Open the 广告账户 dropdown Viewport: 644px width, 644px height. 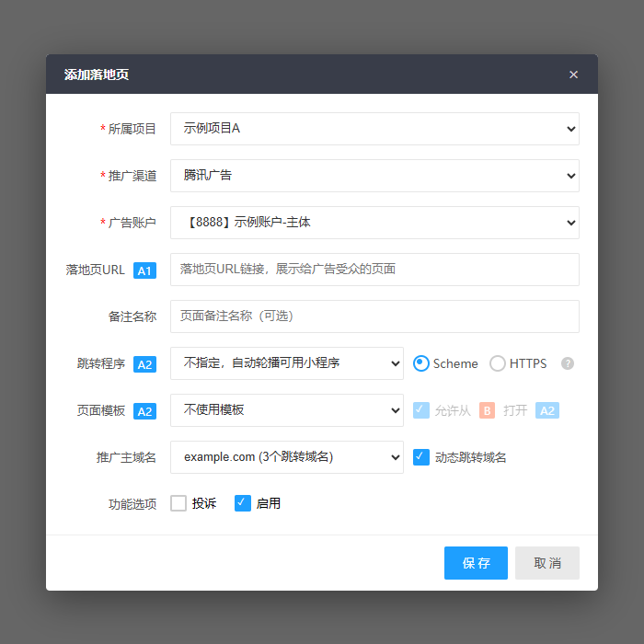[x=374, y=223]
